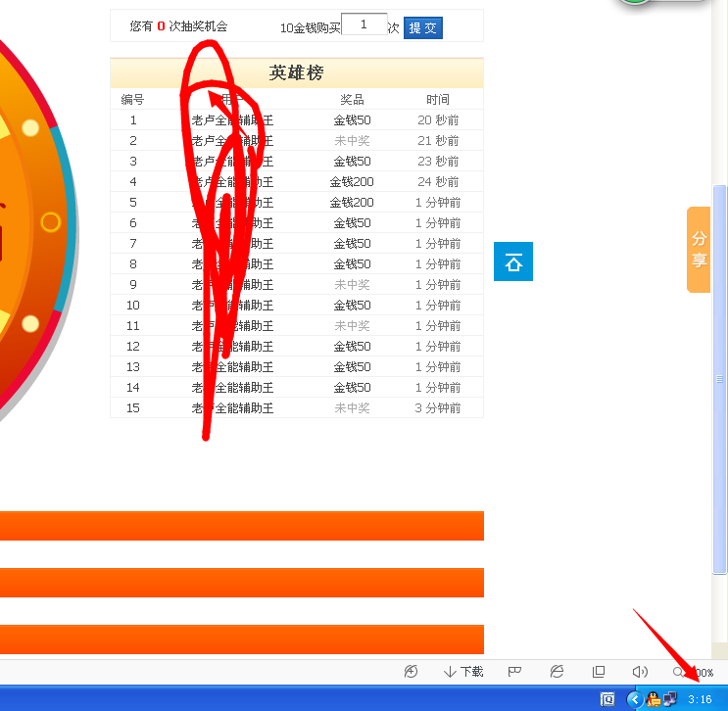Expand hidden tray icons with round arrow
The height and width of the screenshot is (711, 728).
[635, 699]
